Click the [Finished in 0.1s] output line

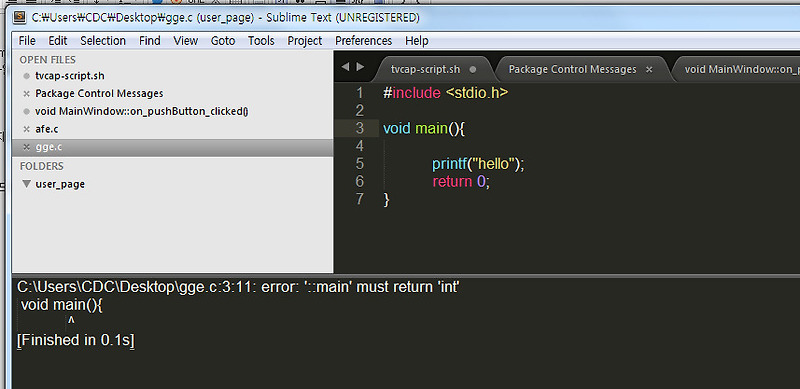76,340
